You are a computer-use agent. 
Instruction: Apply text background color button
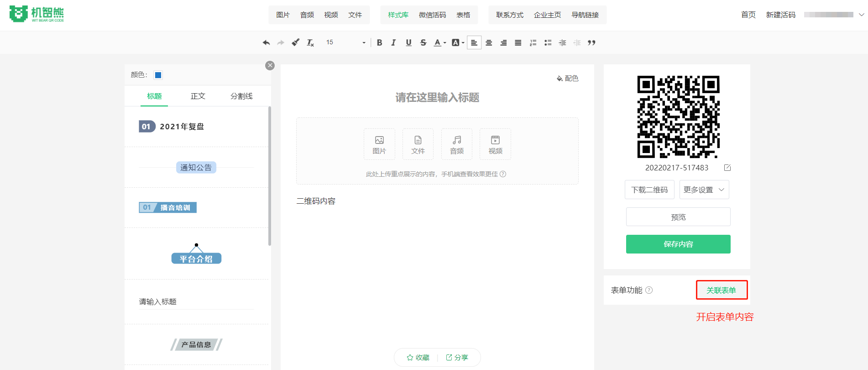(x=455, y=42)
